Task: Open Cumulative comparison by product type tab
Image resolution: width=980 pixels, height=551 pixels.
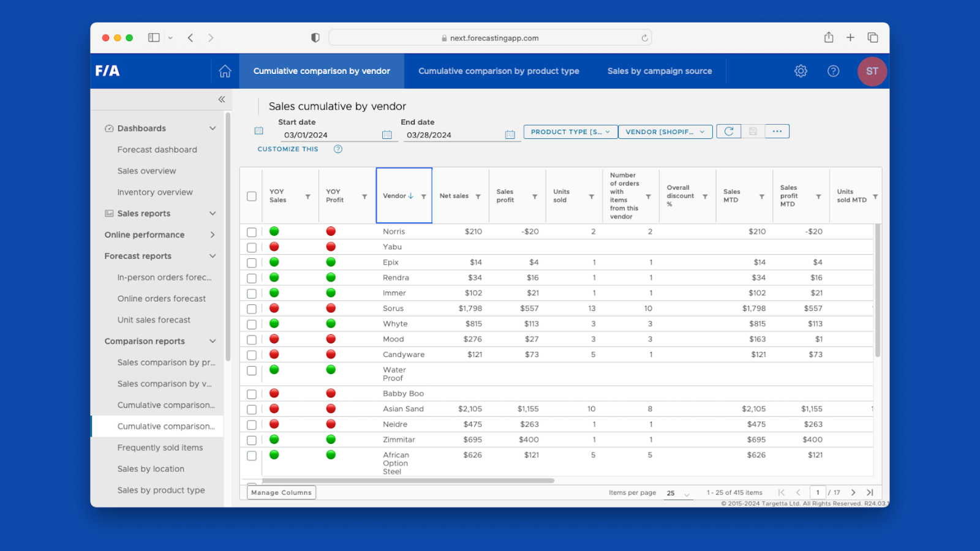Action: (499, 71)
